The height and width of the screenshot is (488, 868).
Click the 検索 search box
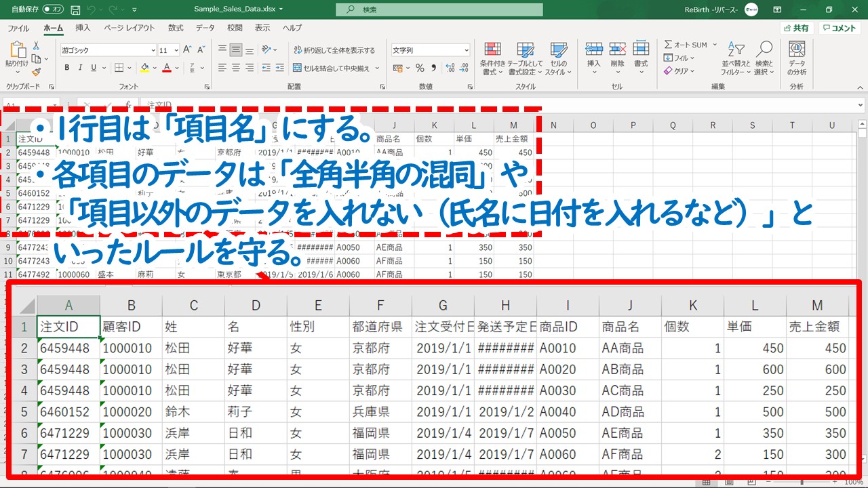click(x=439, y=9)
